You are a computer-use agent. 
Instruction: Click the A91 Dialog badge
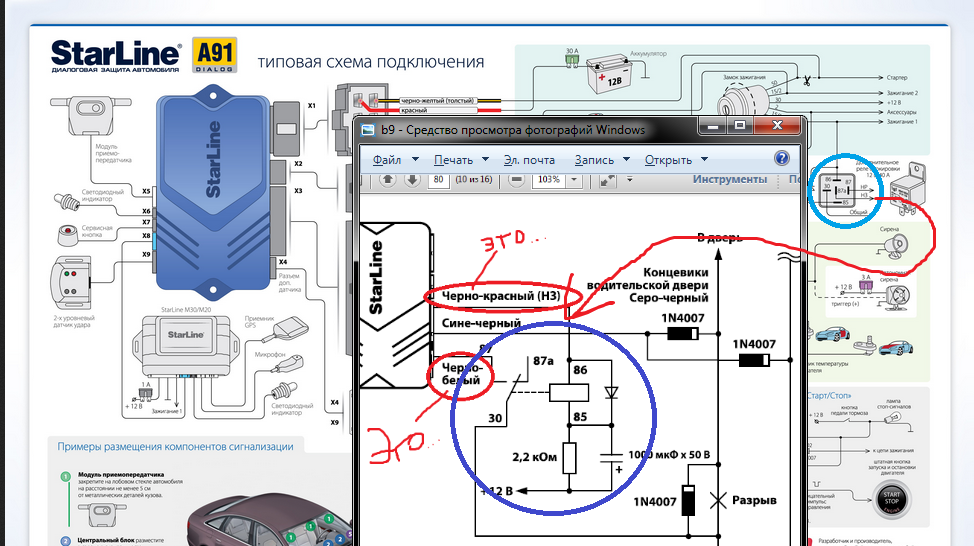point(214,55)
